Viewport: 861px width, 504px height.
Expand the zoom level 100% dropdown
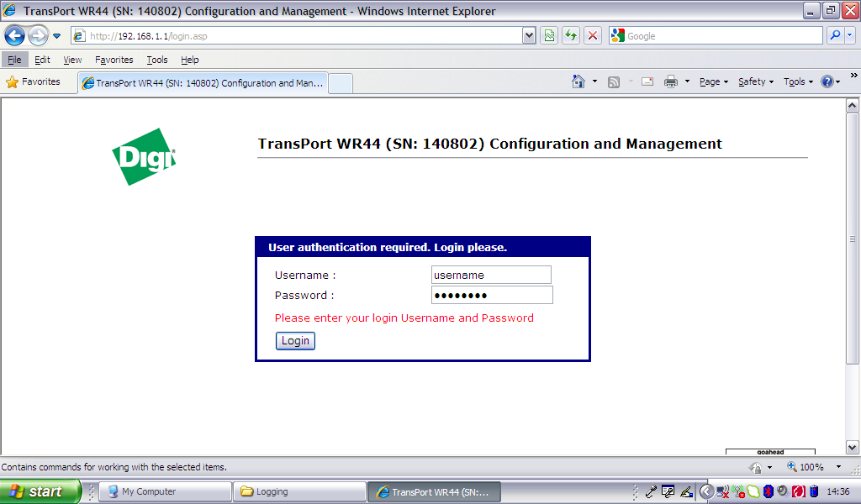pos(838,467)
